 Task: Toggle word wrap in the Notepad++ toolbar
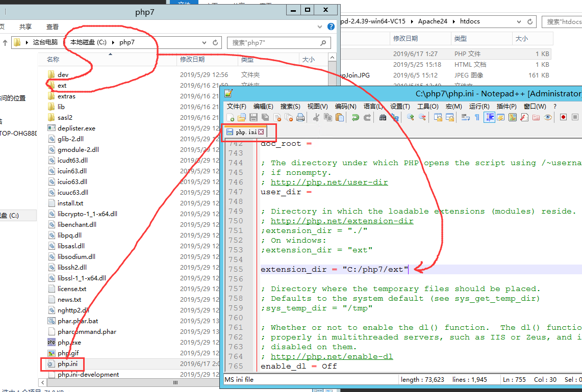pos(465,117)
